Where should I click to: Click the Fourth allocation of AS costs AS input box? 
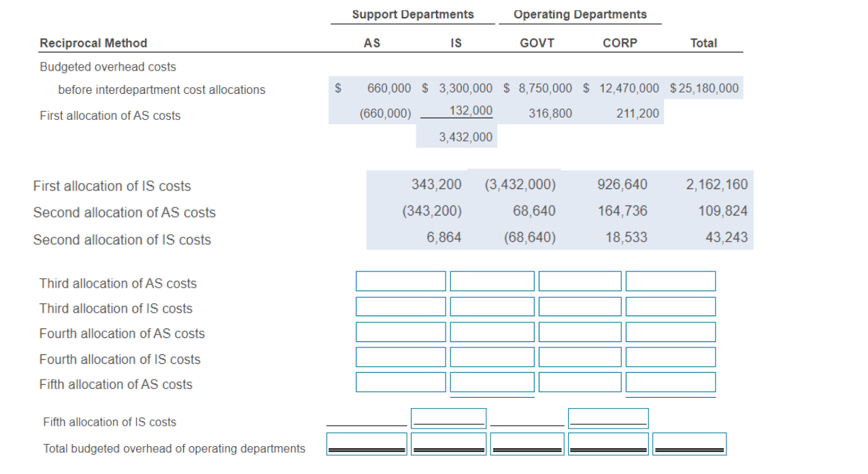pos(400,332)
